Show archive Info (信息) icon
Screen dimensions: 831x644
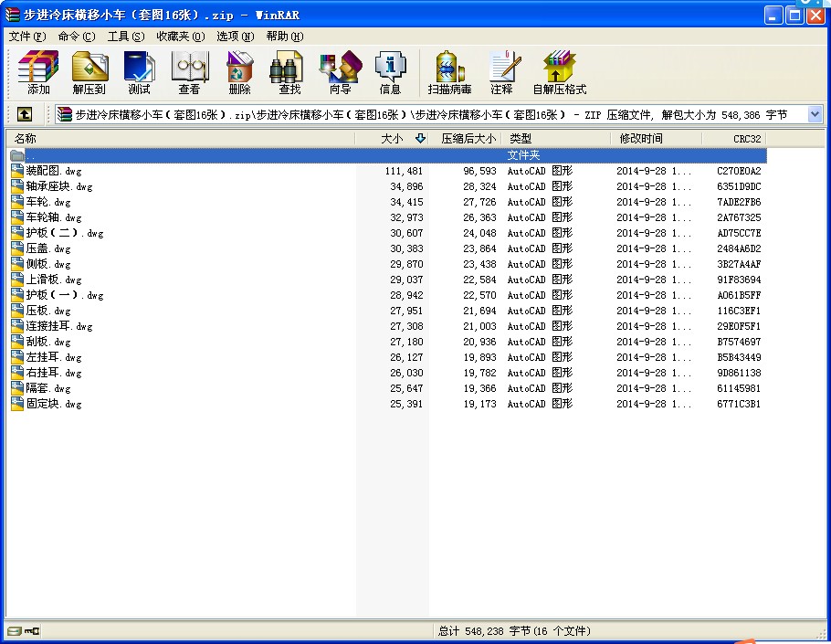click(x=390, y=72)
